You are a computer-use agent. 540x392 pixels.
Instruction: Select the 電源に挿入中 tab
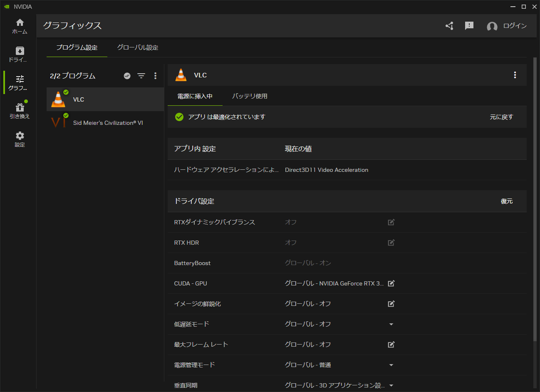coord(195,96)
